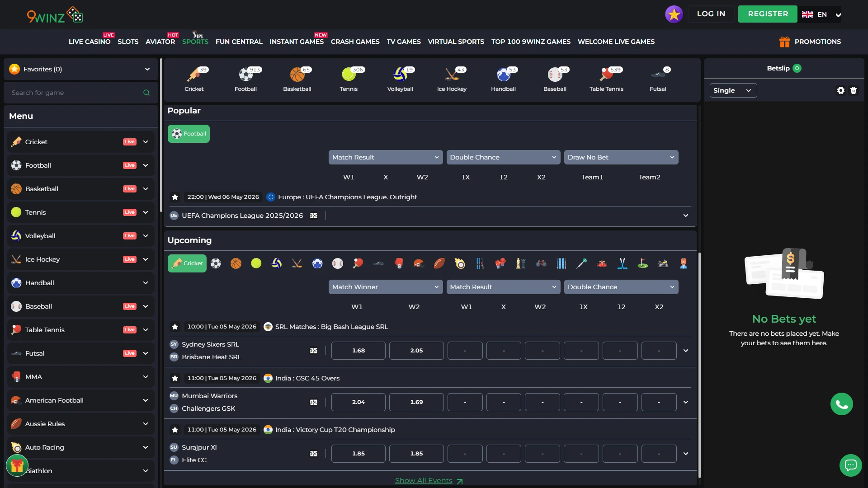Filter Upcoming by the basketball icon

click(236, 263)
